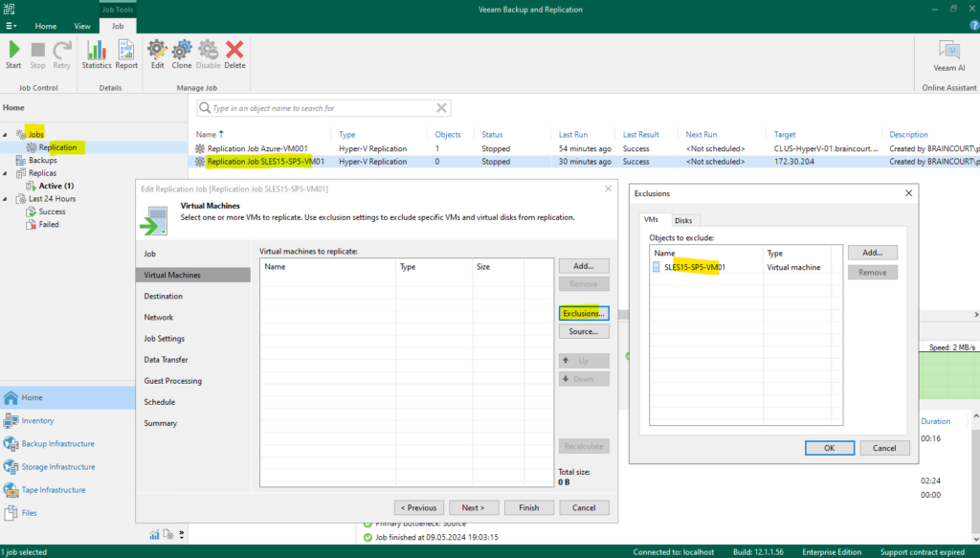Start the selected job from the ribbon
The image size is (980, 558).
tap(13, 55)
